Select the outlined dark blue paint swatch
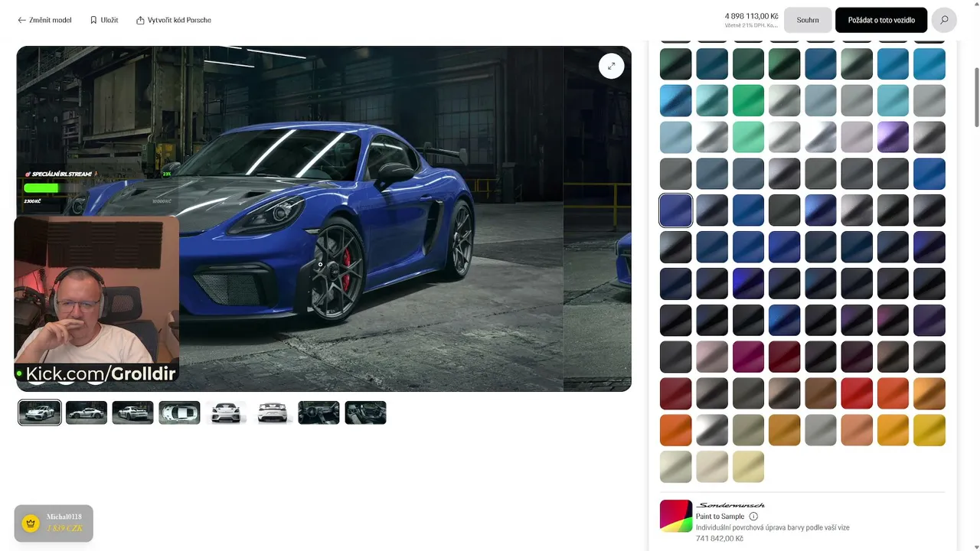The width and height of the screenshot is (980, 551). coord(675,210)
